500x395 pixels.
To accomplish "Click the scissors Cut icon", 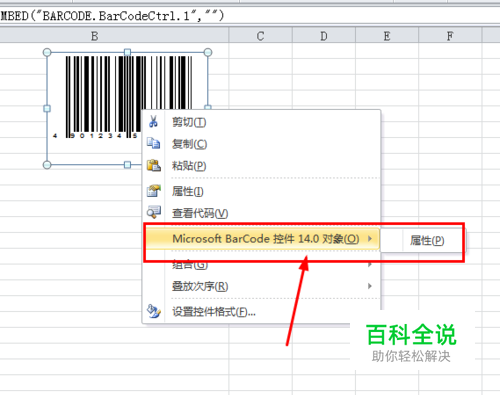I will pyautogui.click(x=153, y=122).
